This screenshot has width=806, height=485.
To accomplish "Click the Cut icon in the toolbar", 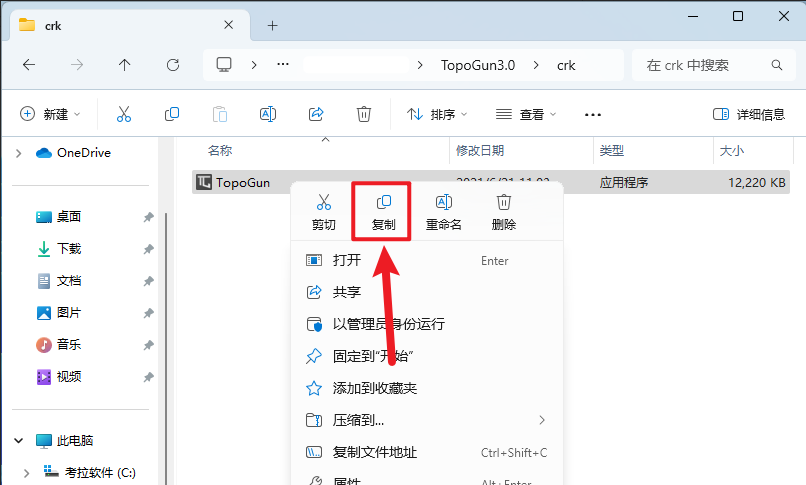I will click(x=124, y=114).
